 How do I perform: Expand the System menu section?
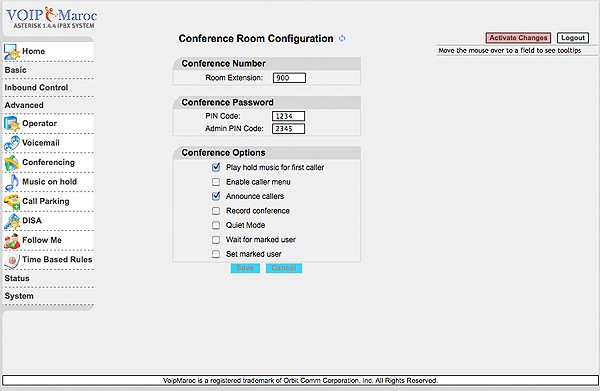point(19,296)
